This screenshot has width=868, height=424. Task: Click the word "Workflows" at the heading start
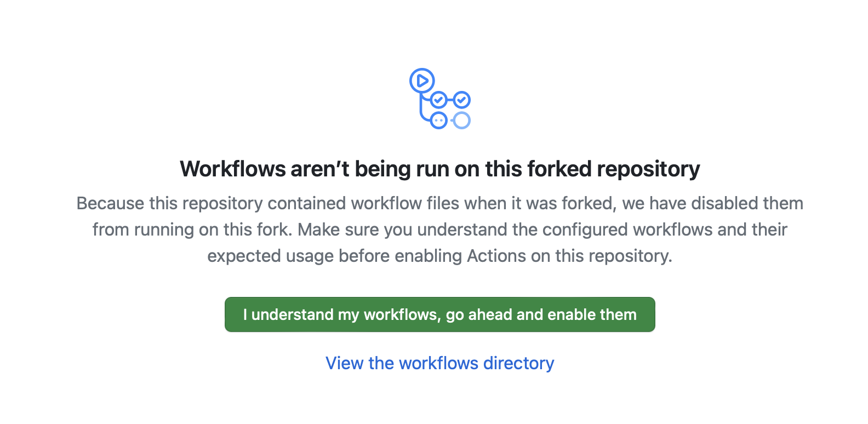tap(233, 169)
